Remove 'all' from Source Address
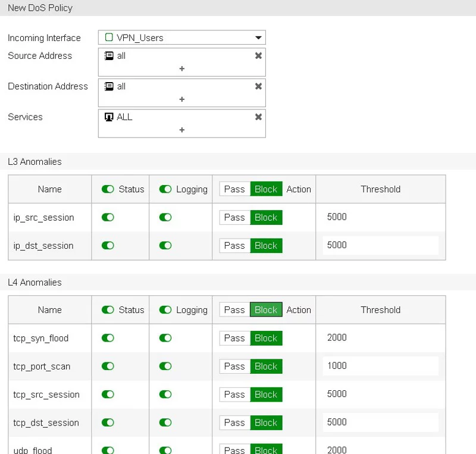Image resolution: width=476 pixels, height=454 pixels. (x=258, y=56)
